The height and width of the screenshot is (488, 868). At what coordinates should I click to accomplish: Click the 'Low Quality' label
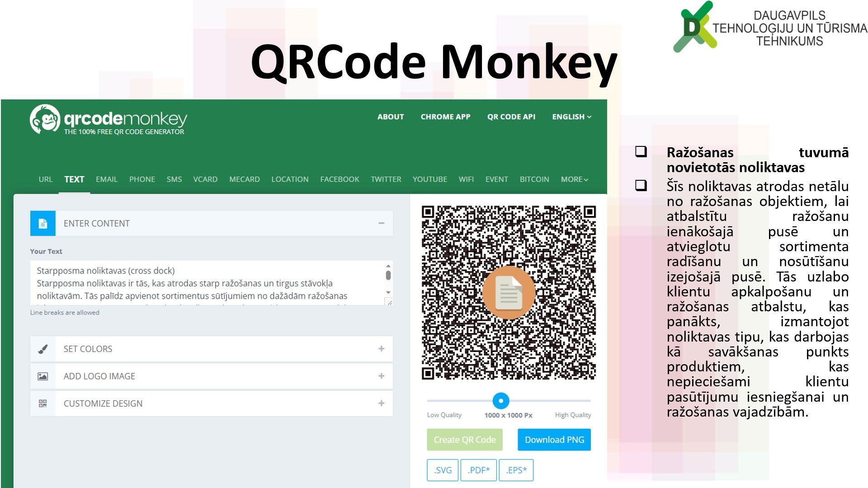(444, 415)
